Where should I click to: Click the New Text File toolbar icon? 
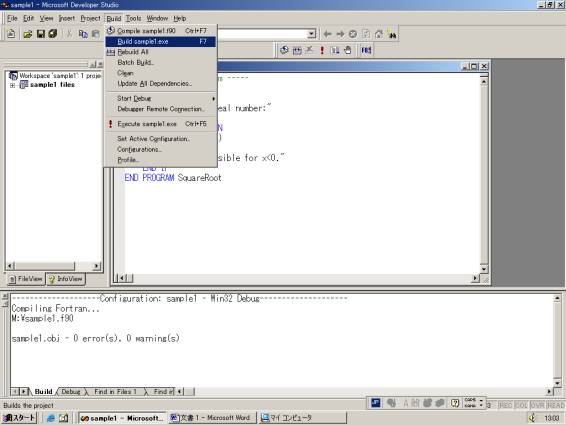[x=11, y=34]
